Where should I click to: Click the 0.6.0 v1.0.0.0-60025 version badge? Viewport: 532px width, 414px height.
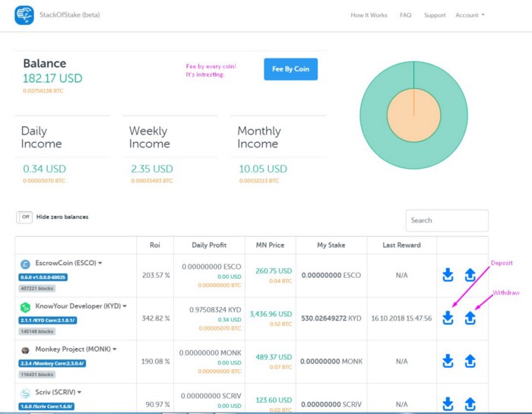(43, 277)
